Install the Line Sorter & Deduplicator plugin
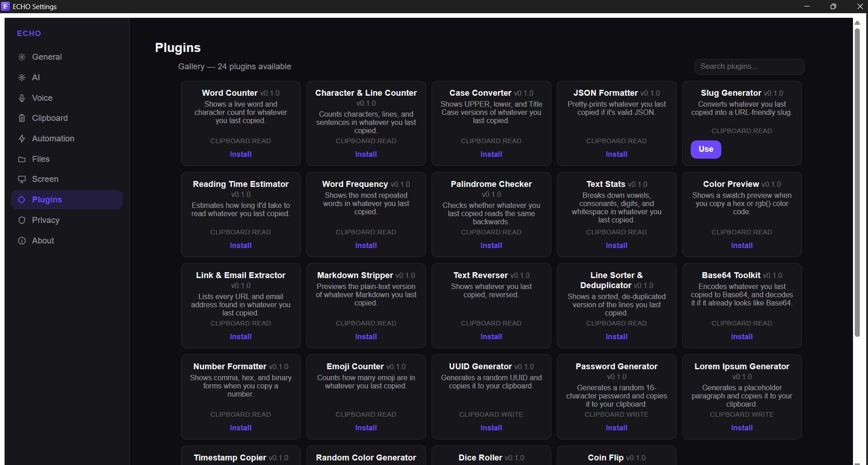Viewport: 868px width, 465px height. tap(616, 336)
